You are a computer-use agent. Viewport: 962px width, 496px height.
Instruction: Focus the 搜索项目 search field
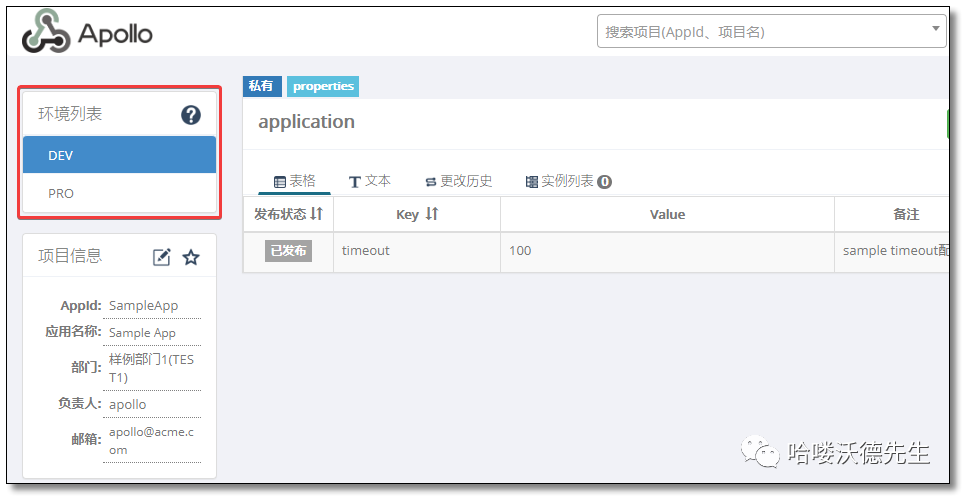(772, 31)
